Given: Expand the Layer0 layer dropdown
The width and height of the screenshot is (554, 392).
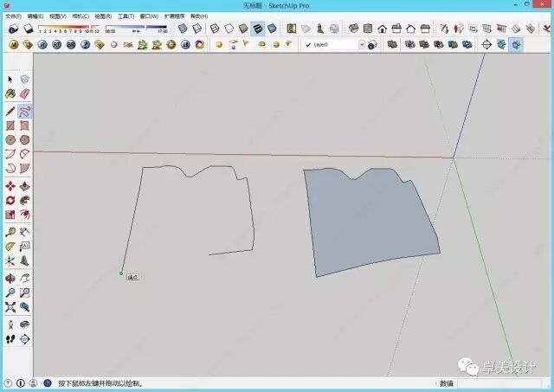Looking at the screenshot, I should pos(362,44).
